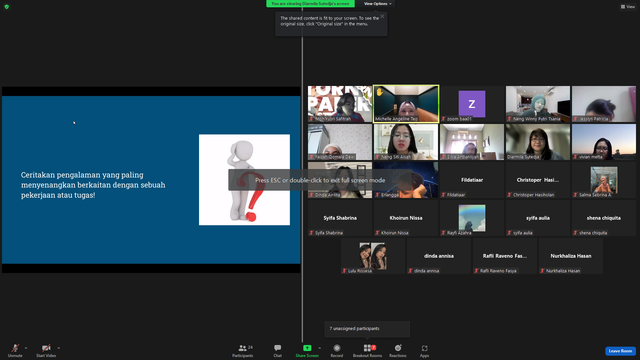Start recording with the Record button

pos(337,350)
